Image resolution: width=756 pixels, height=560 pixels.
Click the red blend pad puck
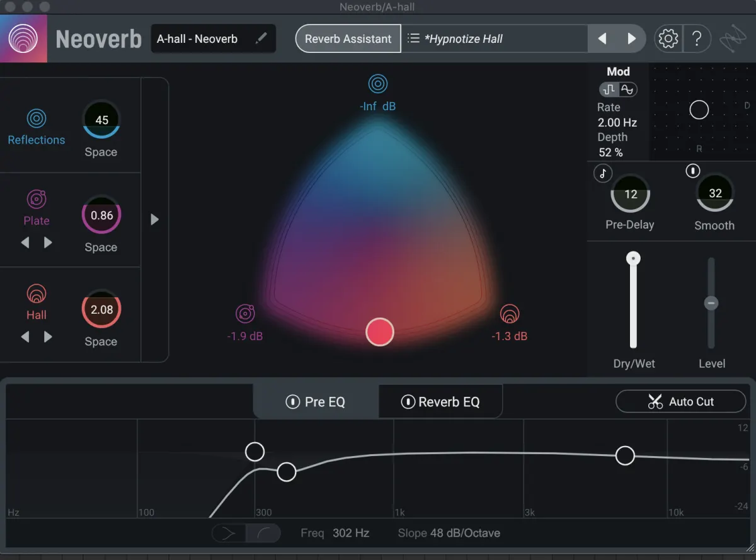380,331
